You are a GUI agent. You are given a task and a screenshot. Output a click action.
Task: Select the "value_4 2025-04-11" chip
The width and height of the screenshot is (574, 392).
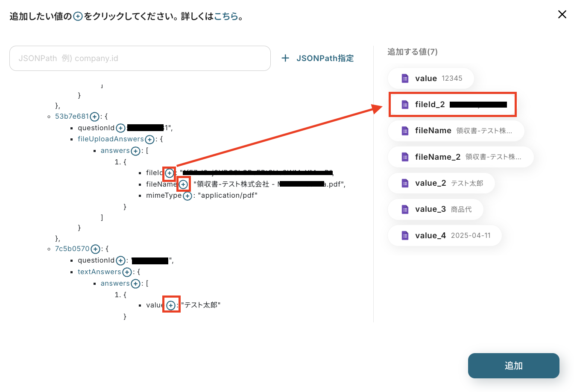[445, 235]
